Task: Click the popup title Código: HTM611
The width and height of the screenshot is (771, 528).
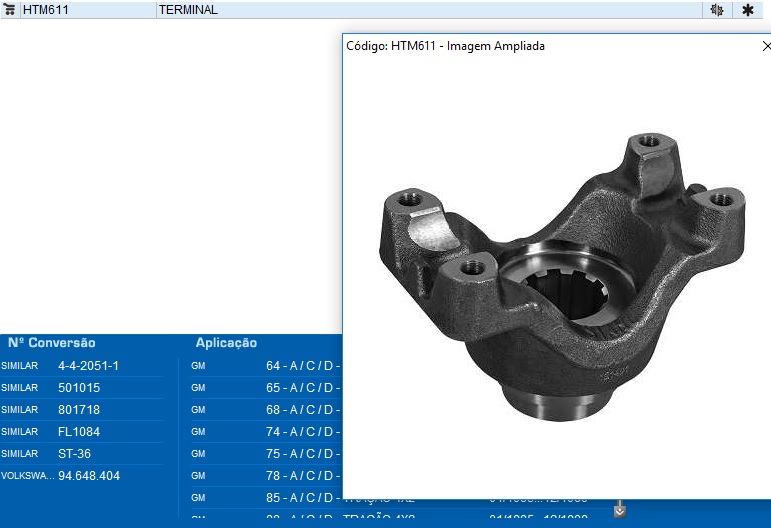Action: (445, 46)
